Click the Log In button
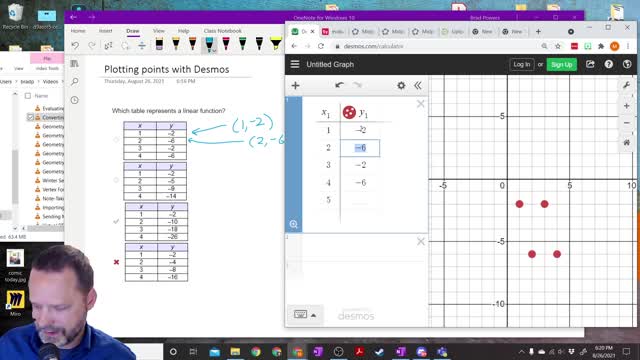Image resolution: width=640 pixels, height=360 pixels. pos(522,64)
